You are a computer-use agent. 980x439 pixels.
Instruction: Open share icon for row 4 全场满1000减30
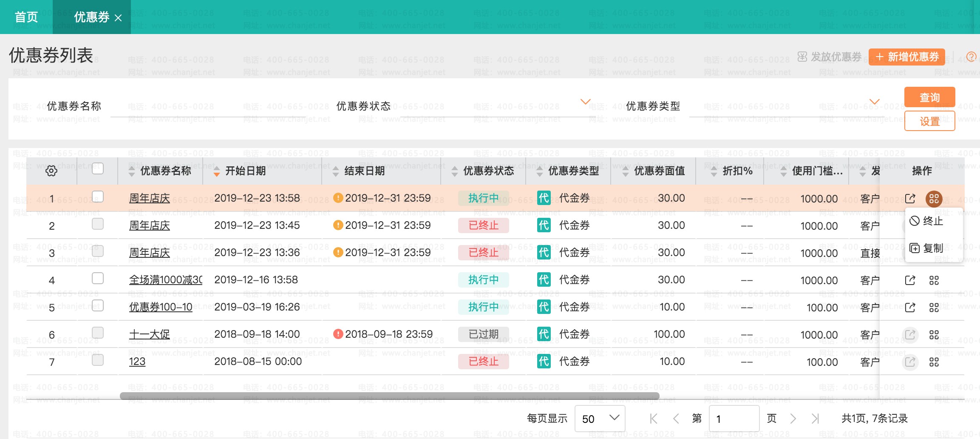(910, 280)
